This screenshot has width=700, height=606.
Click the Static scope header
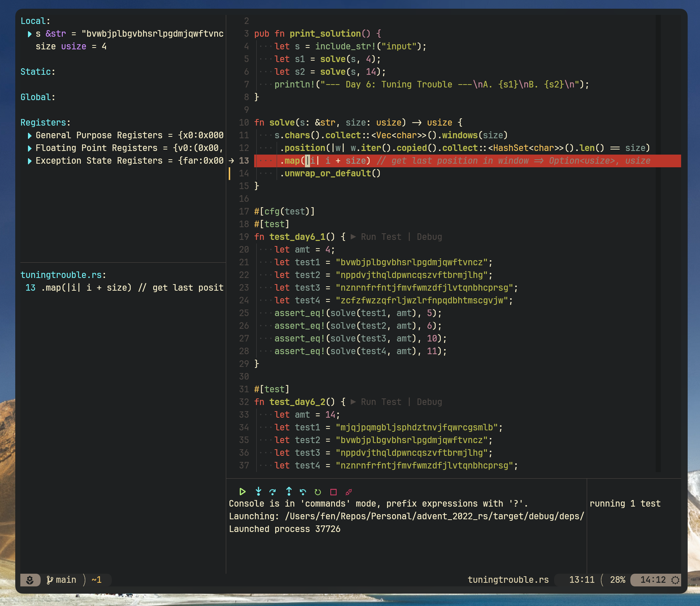click(x=38, y=72)
